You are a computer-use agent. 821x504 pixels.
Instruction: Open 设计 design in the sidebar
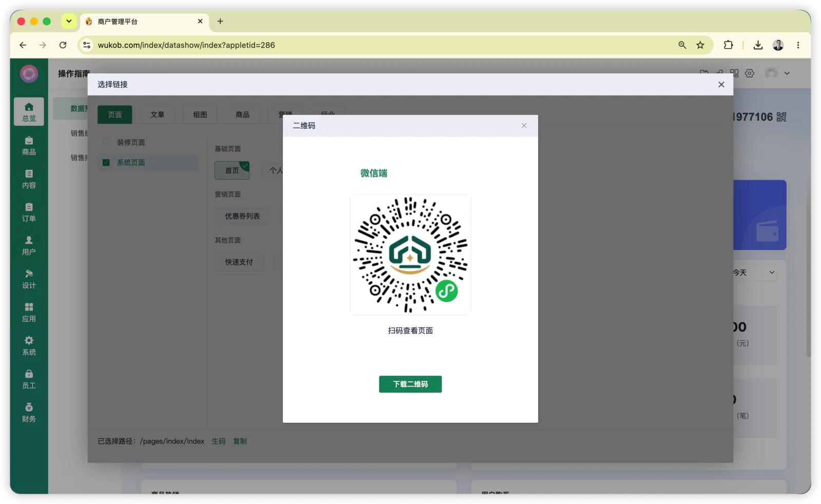click(29, 279)
